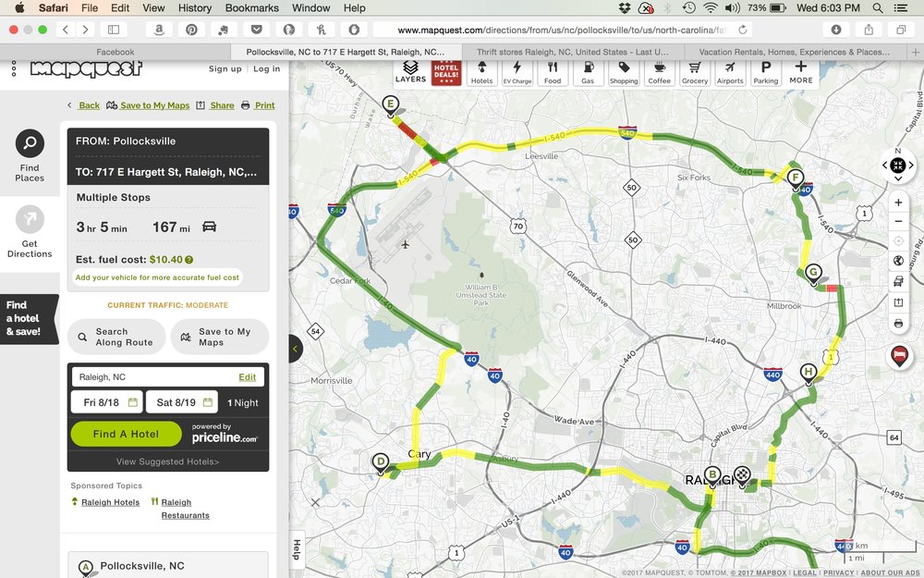Toggle live traffic car icon
The width and height of the screenshot is (924, 578).
coord(898,281)
